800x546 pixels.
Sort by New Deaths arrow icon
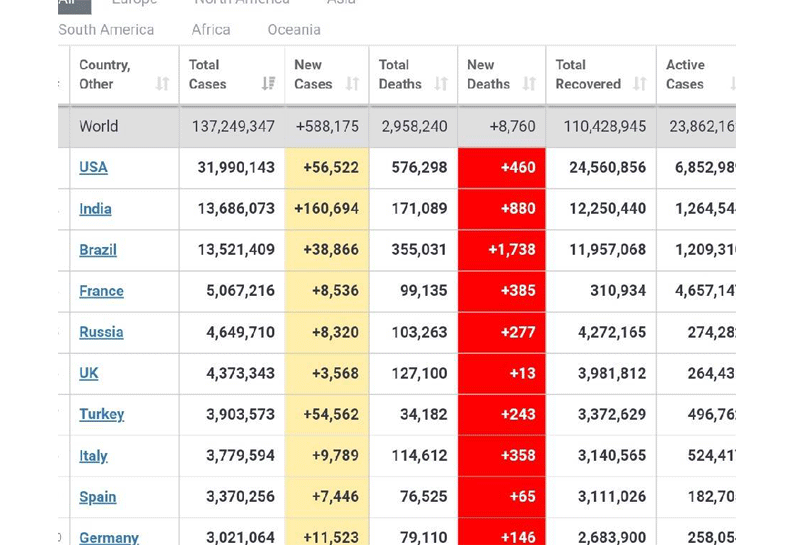pyautogui.click(x=529, y=84)
